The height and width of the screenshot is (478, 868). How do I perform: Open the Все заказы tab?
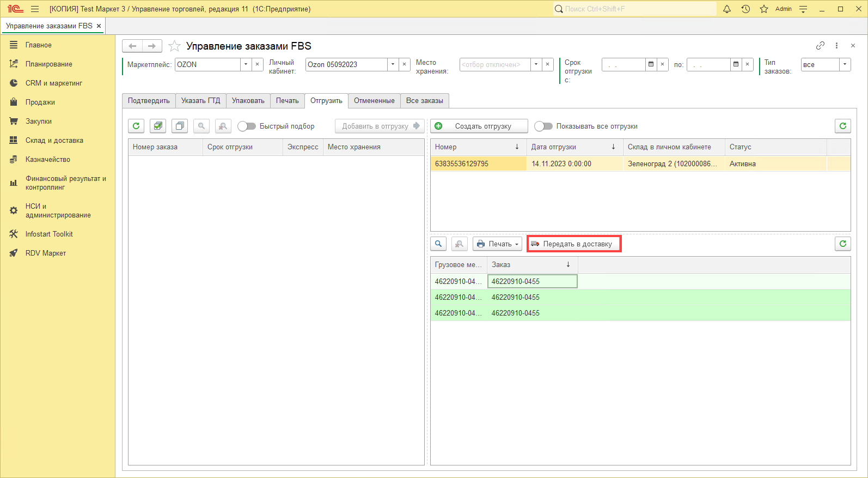point(424,100)
